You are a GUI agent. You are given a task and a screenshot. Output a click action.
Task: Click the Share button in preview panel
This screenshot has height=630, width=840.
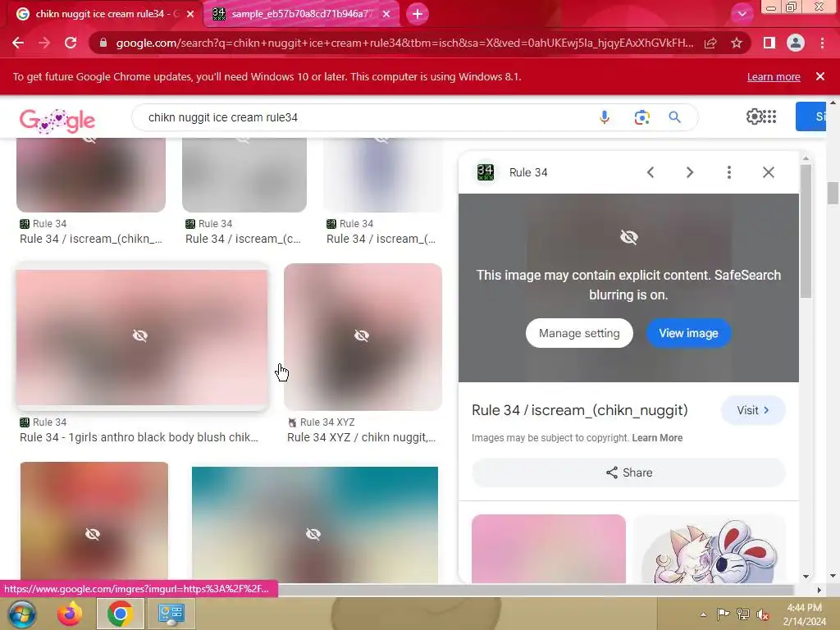click(629, 472)
